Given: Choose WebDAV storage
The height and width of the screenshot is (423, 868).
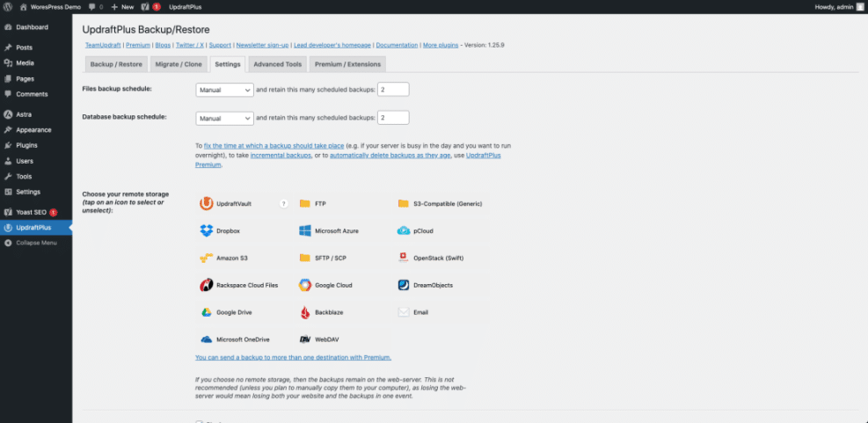Looking at the screenshot, I should click(343, 339).
